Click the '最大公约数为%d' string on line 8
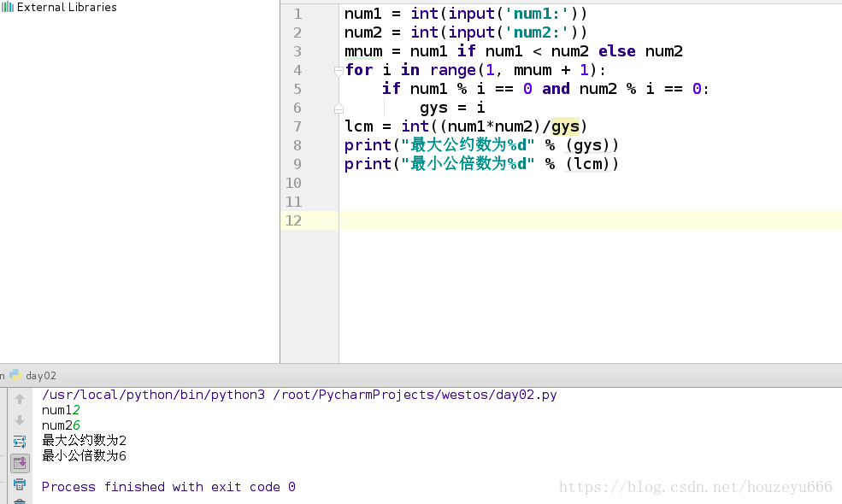The width and height of the screenshot is (842, 504). (468, 145)
